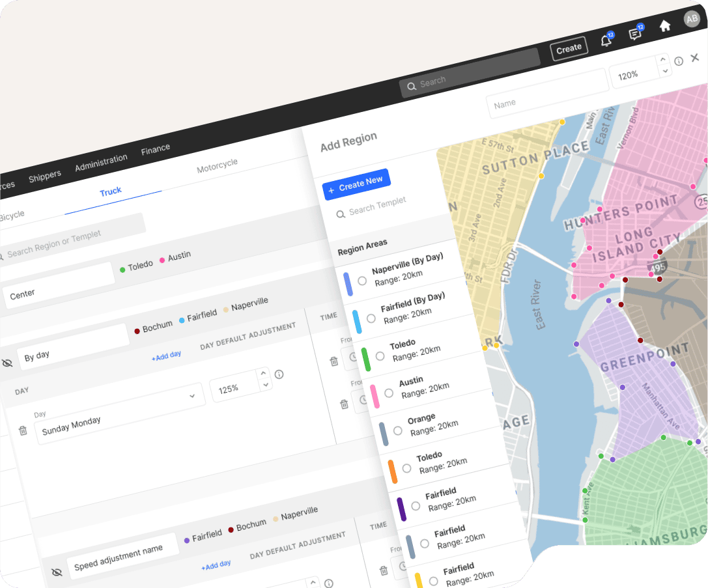The height and width of the screenshot is (588, 708).
Task: Click the info icon beside 120%
Action: 679,61
